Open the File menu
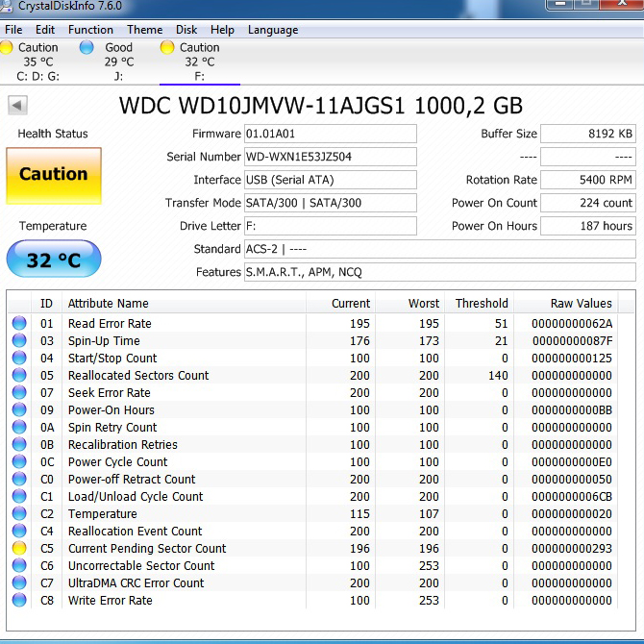The height and width of the screenshot is (644, 644). (x=13, y=30)
